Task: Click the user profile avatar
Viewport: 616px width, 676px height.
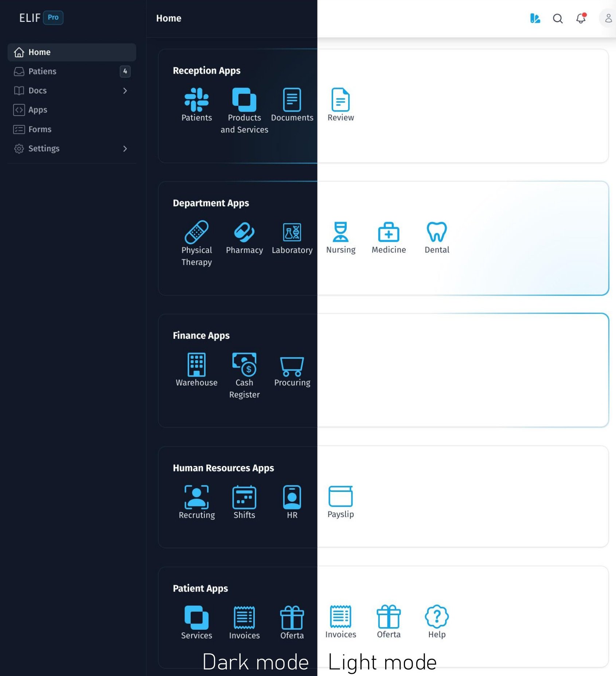Action: click(608, 18)
